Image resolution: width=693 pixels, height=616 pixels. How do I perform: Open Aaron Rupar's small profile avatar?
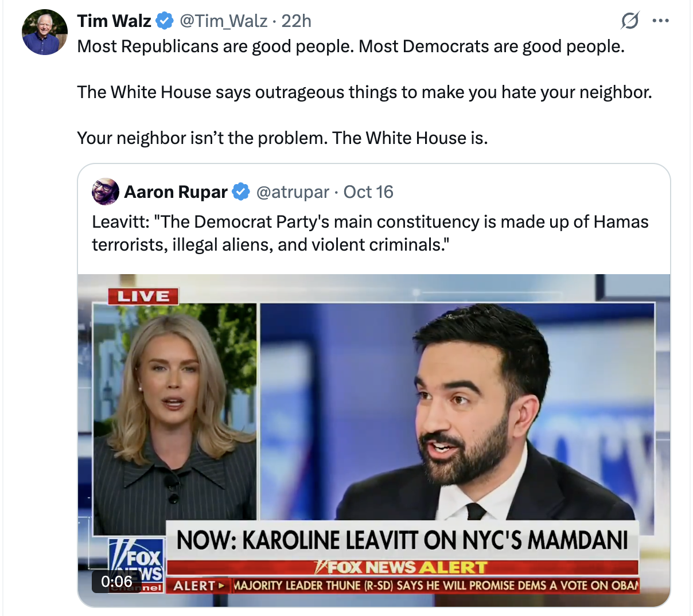(x=105, y=192)
